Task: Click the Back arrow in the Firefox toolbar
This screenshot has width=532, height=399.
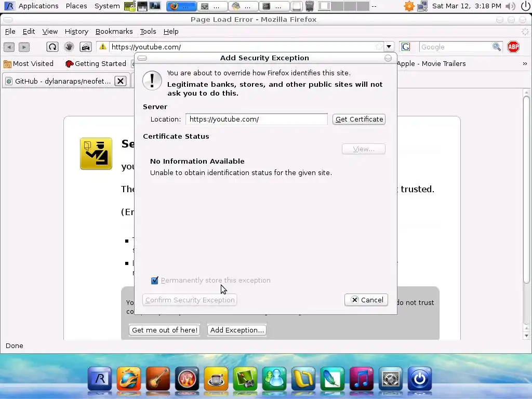Action: (x=9, y=47)
